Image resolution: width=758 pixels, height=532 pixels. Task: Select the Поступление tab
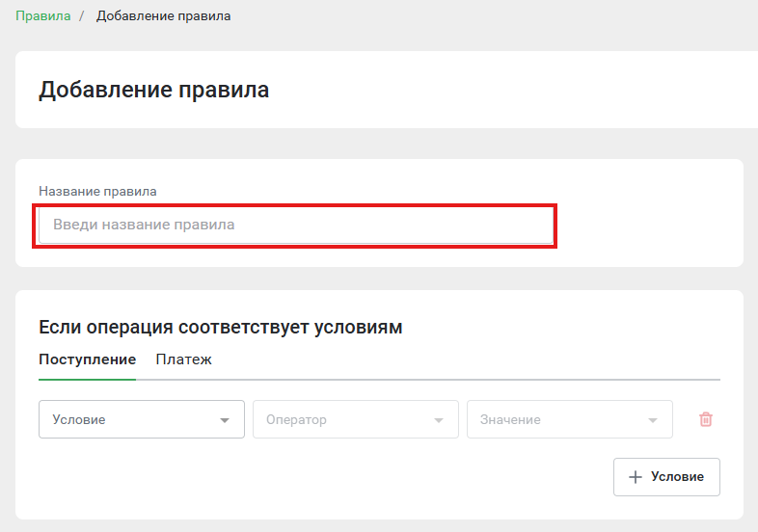(88, 359)
